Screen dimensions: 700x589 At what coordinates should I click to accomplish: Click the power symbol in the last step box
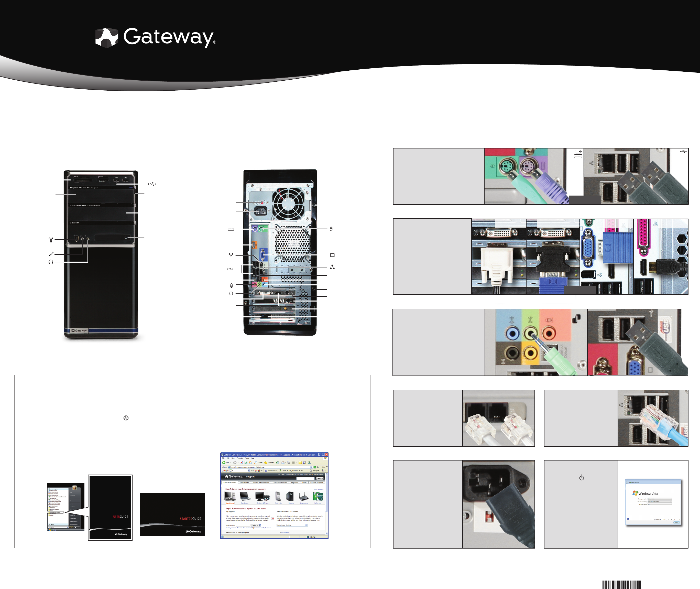click(582, 478)
